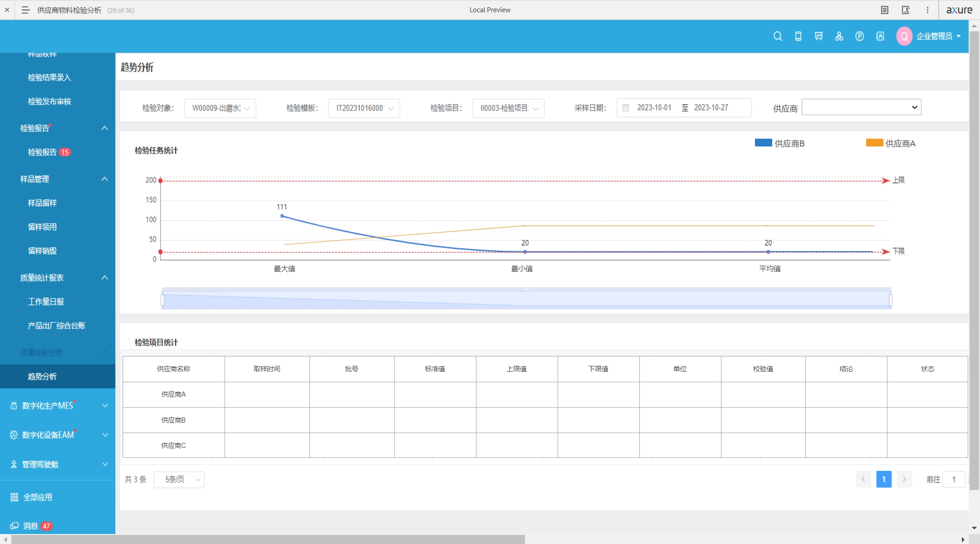Click the left handle of chart zoom slider
The width and height of the screenshot is (980, 544).
pyautogui.click(x=162, y=300)
